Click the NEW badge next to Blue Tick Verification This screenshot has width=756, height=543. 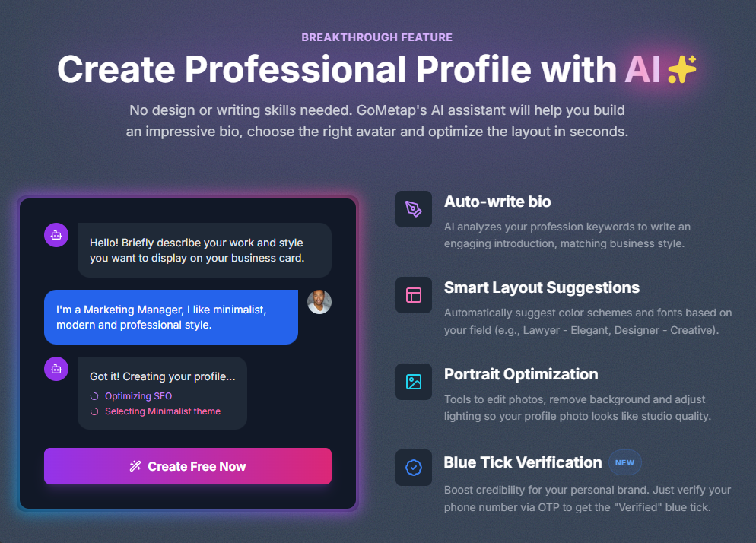[x=624, y=462]
